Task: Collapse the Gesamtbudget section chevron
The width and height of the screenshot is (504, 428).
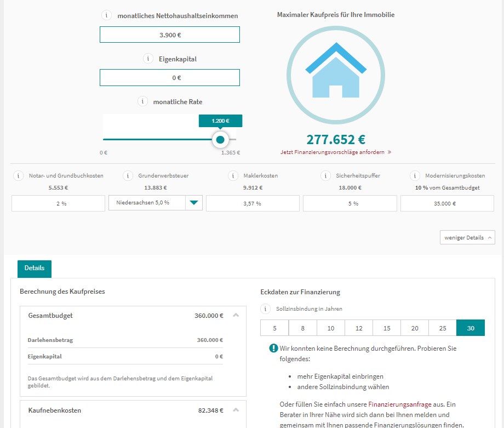Action: [x=236, y=315]
